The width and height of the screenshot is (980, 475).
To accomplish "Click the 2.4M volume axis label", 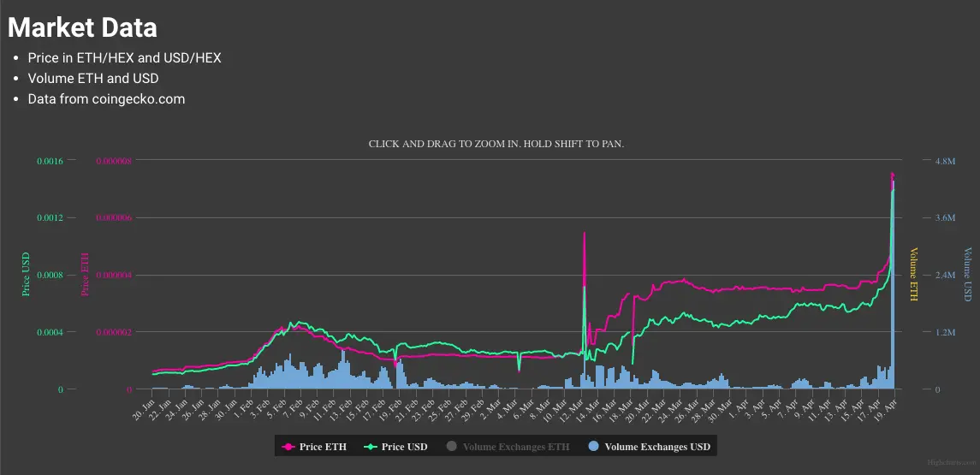I will (x=945, y=275).
